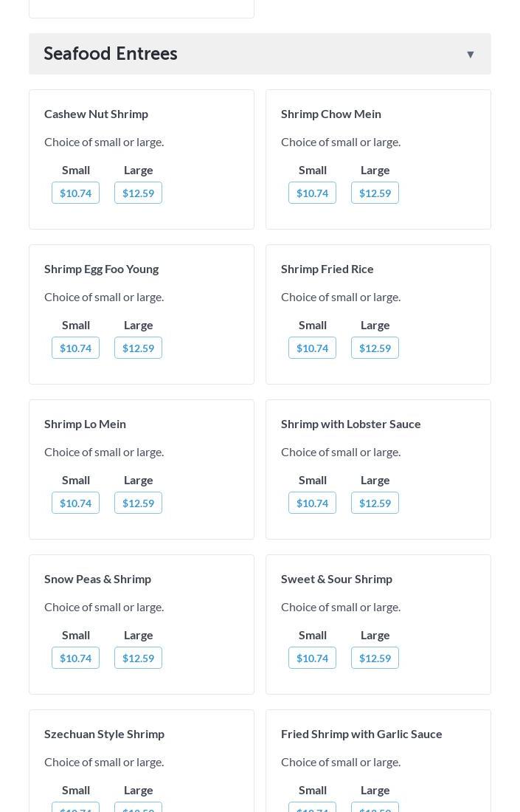Select large Cashew Nut Shrimp $12.59

pyautogui.click(x=138, y=193)
